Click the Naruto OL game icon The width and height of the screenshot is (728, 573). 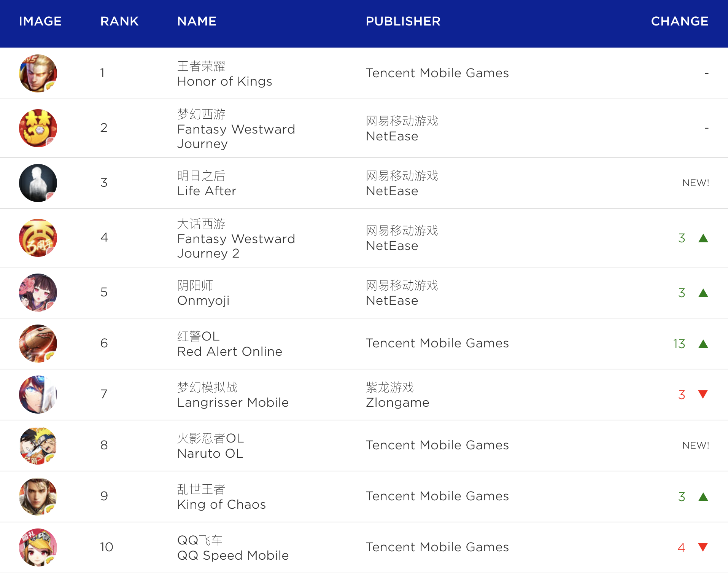coord(38,446)
